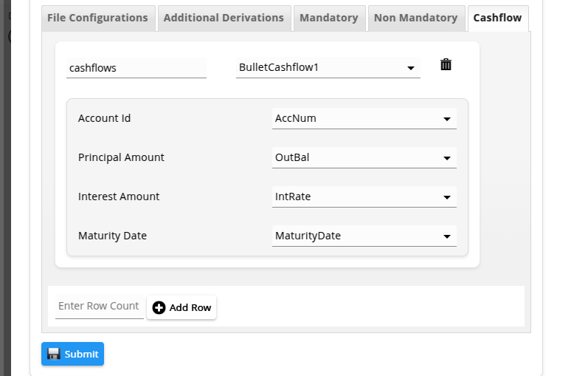Change the Interest Amount IntRate selection

coord(364,196)
